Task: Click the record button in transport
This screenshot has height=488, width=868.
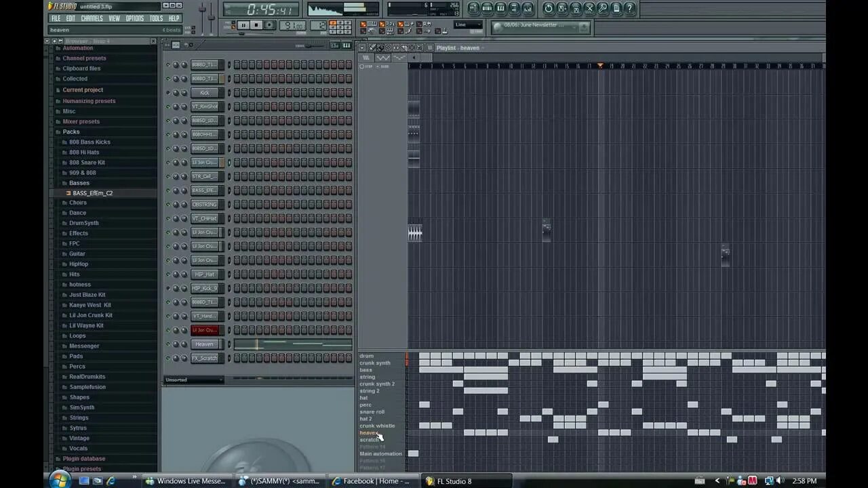Action: [x=269, y=25]
